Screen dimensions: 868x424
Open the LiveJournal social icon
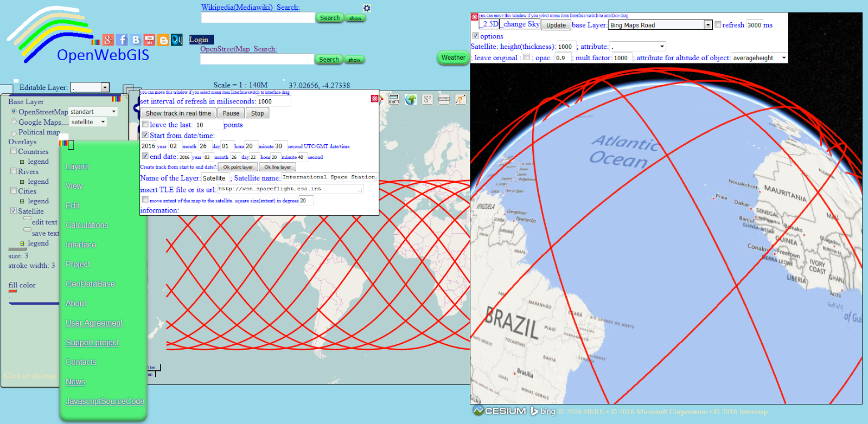click(x=176, y=40)
